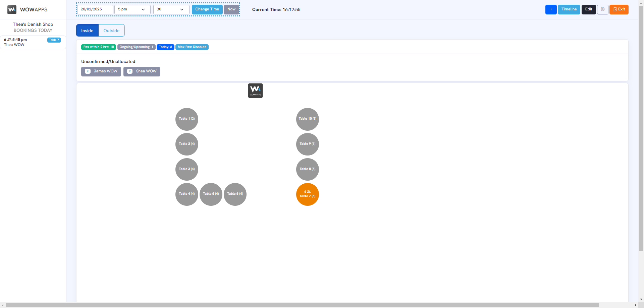
Task: Select the Table 5 circle
Action: (x=211, y=194)
